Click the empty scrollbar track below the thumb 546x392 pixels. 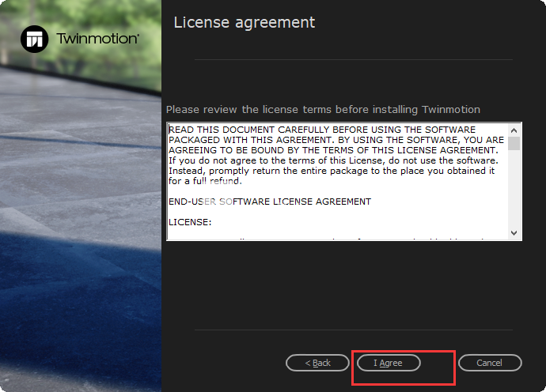(514, 189)
